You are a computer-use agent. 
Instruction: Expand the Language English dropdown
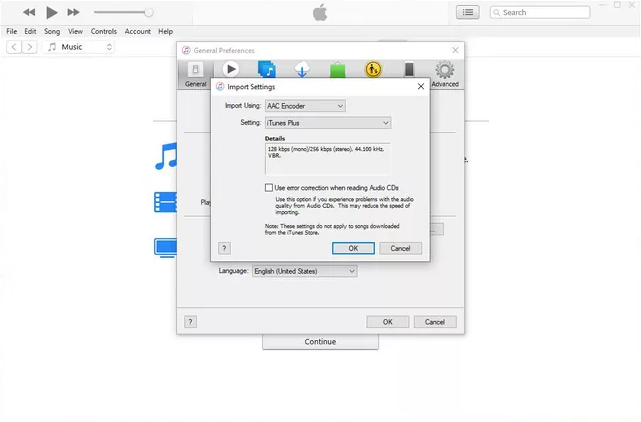click(305, 271)
